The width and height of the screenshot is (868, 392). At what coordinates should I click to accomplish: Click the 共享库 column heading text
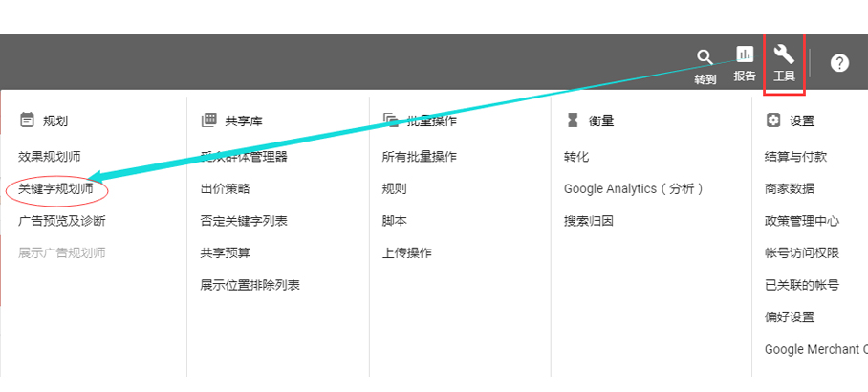[244, 120]
